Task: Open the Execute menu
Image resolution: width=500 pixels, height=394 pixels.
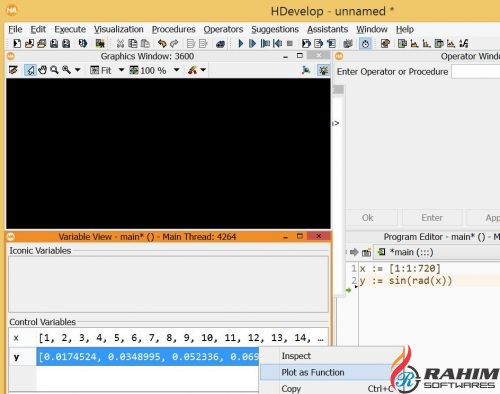Action: (70, 29)
